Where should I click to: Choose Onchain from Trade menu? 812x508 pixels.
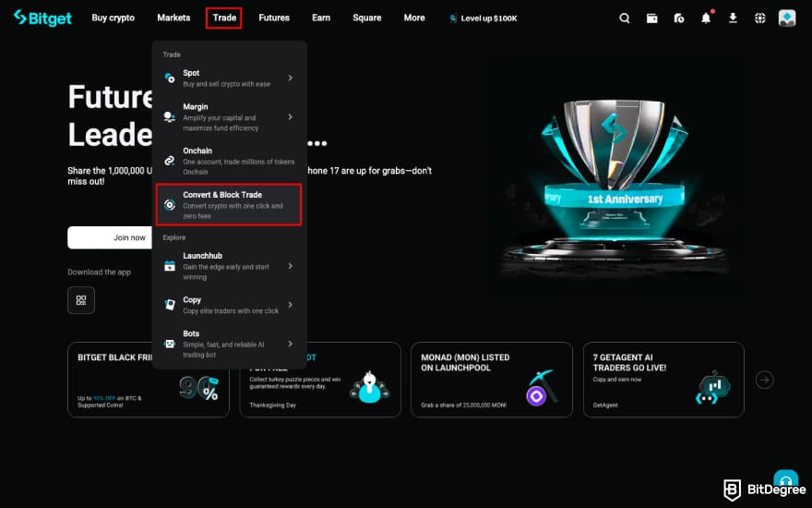click(229, 161)
